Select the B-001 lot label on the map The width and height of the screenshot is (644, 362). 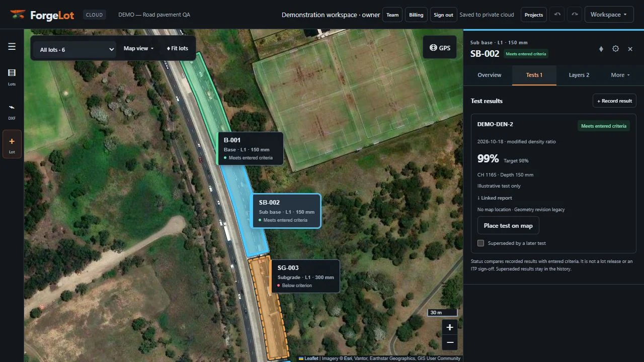tap(251, 148)
